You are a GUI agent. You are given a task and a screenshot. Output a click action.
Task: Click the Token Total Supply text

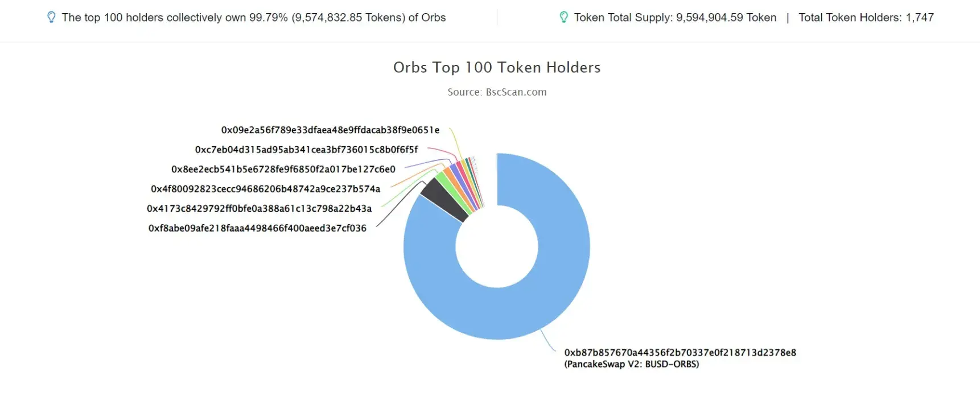pyautogui.click(x=675, y=18)
